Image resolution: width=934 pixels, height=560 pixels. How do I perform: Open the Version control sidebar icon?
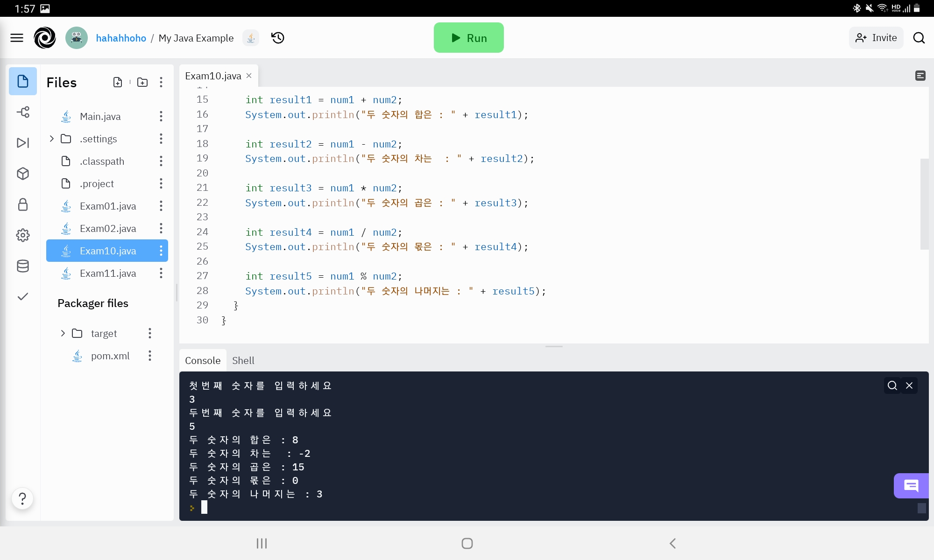23,112
